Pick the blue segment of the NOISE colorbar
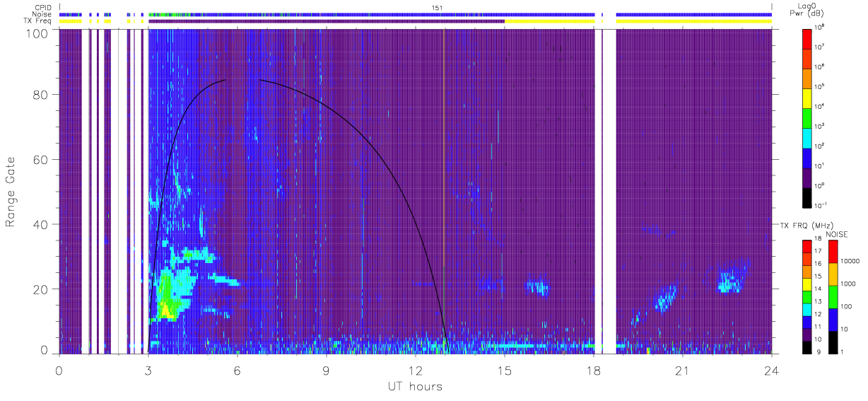The width and height of the screenshot is (868, 401). pos(833,318)
